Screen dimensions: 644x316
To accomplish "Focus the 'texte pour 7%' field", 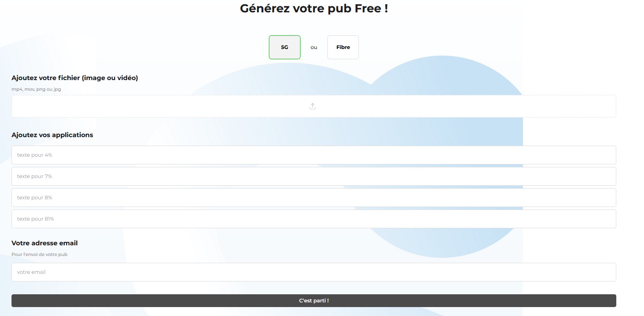I will pyautogui.click(x=314, y=176).
